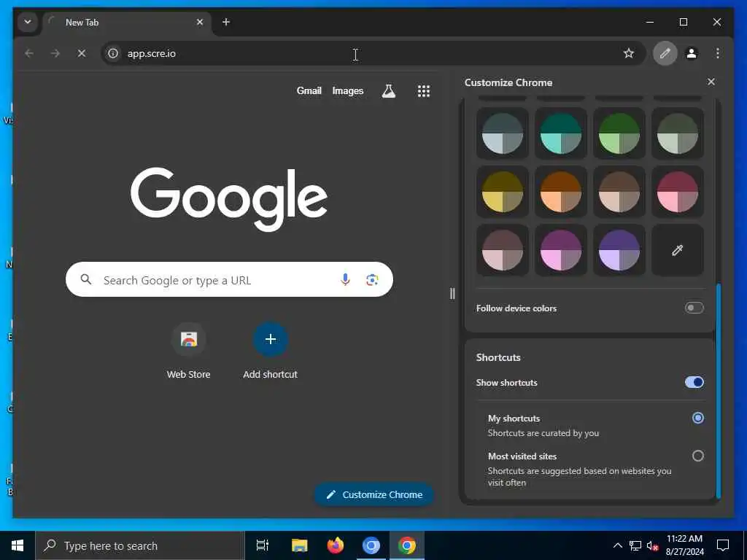Viewport: 747px width, 560px height.
Task: Click the Type here to search taskbar box
Action: click(139, 545)
